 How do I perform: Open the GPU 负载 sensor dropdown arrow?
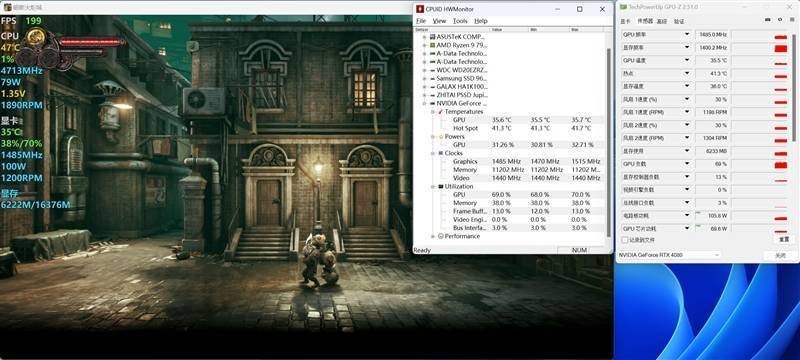tap(687, 164)
